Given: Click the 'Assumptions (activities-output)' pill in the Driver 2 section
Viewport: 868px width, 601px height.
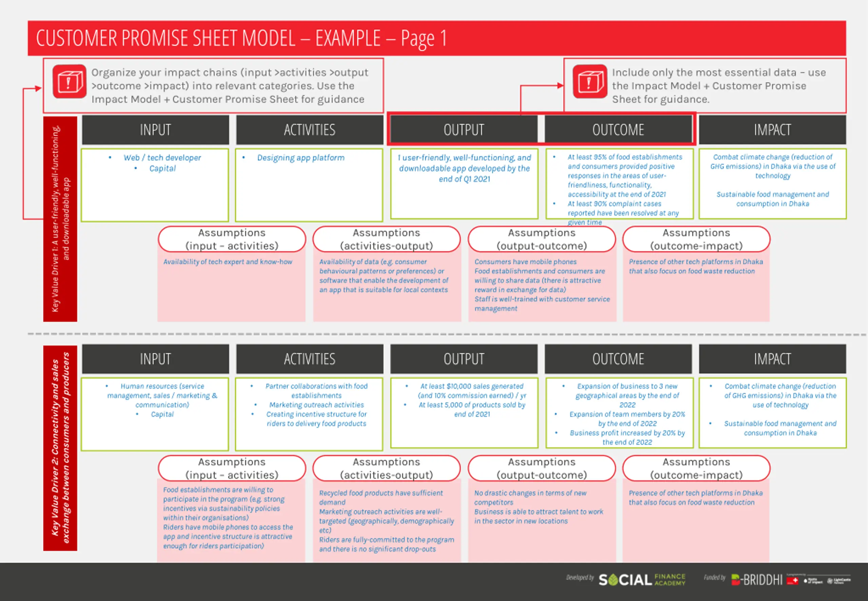Looking at the screenshot, I should 387,468.
